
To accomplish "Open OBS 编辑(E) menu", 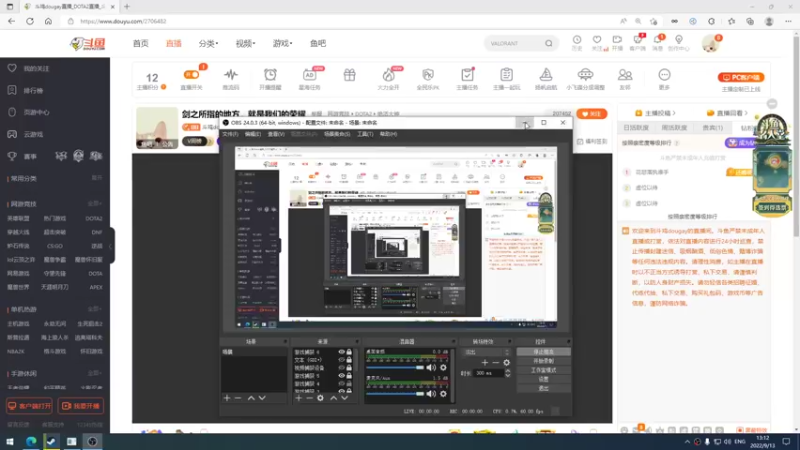I will (253, 134).
